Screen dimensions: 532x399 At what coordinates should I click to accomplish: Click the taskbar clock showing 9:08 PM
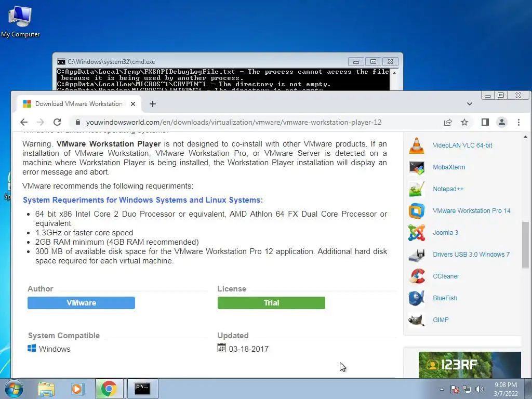pos(506,389)
